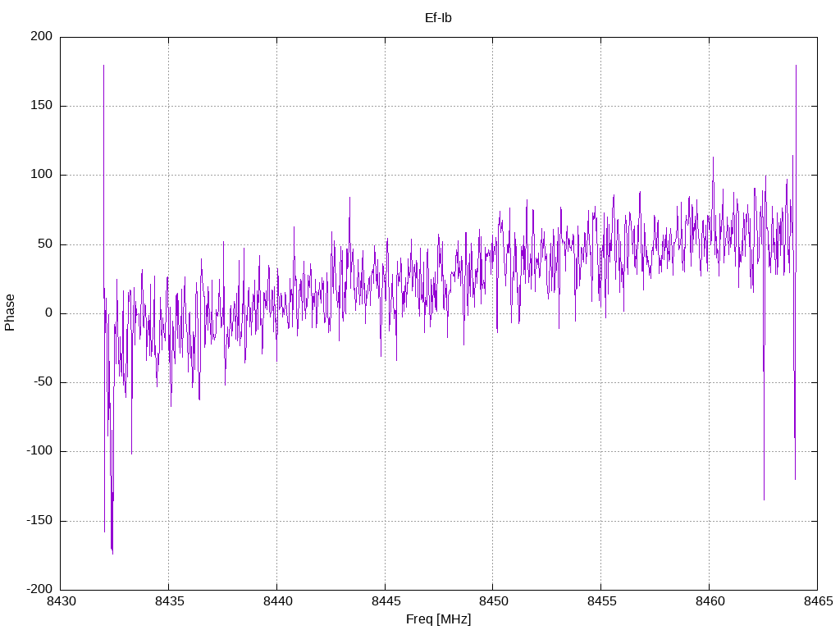The height and width of the screenshot is (630, 840).
Task: Click the 8460 frequency tick label
Action: [x=709, y=602]
